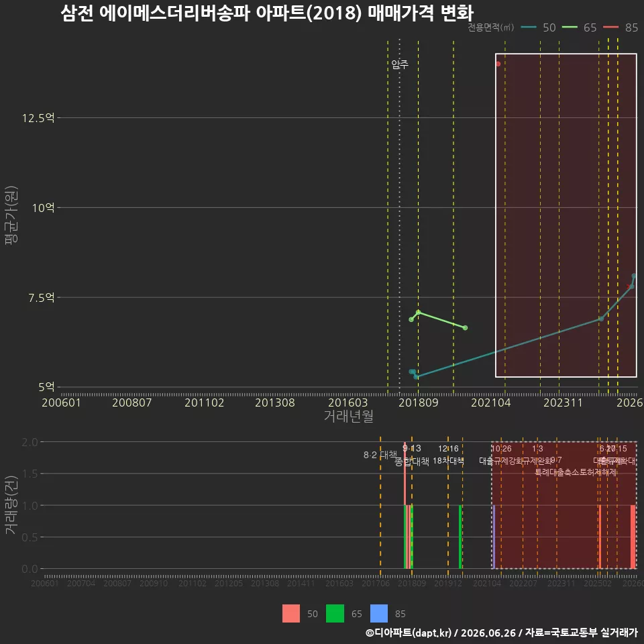Image resolution: width=644 pixels, height=644 pixels.
Task: Click the salmon 50 bottom legend swatch
Action: point(291,614)
